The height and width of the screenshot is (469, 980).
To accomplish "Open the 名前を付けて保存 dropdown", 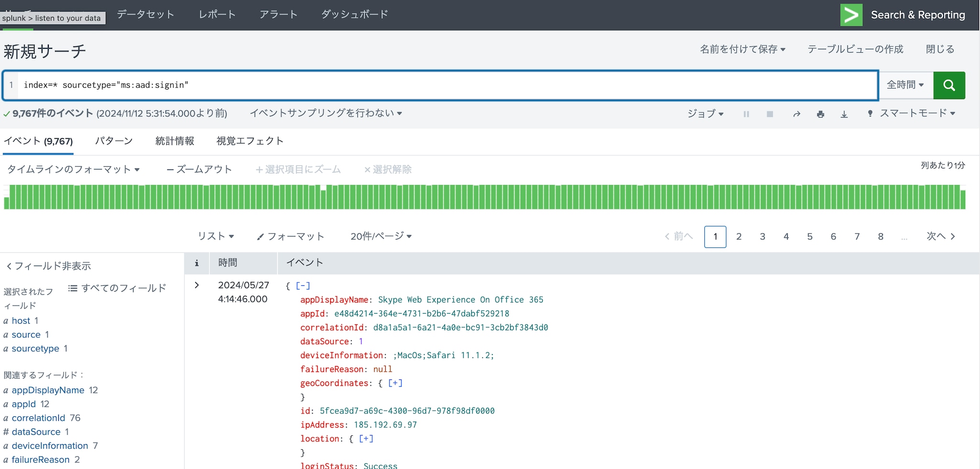I will pyautogui.click(x=743, y=49).
